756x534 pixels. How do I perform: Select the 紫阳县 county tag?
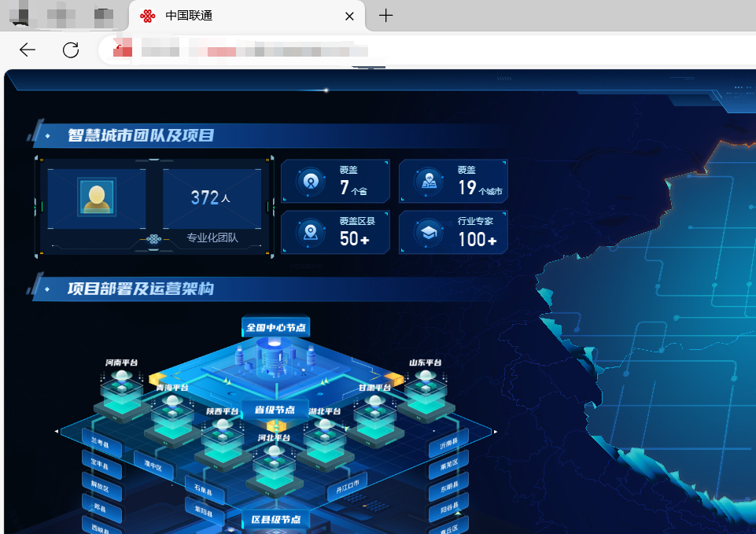pos(204,512)
